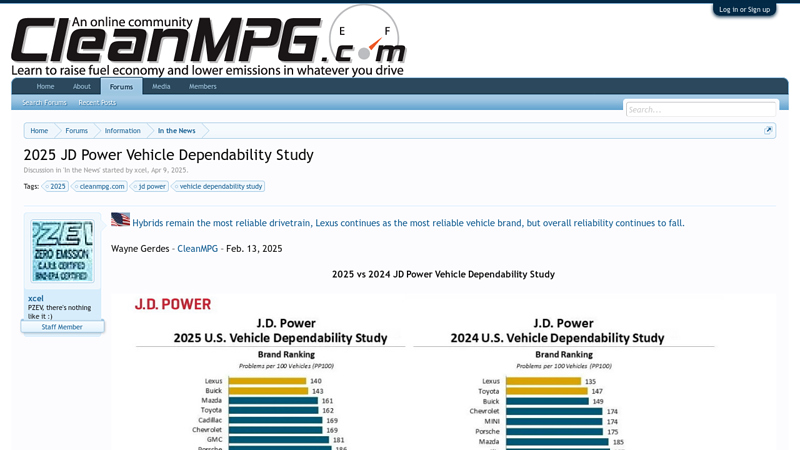
Task: Go to In the News breadcrumb
Action: (177, 131)
